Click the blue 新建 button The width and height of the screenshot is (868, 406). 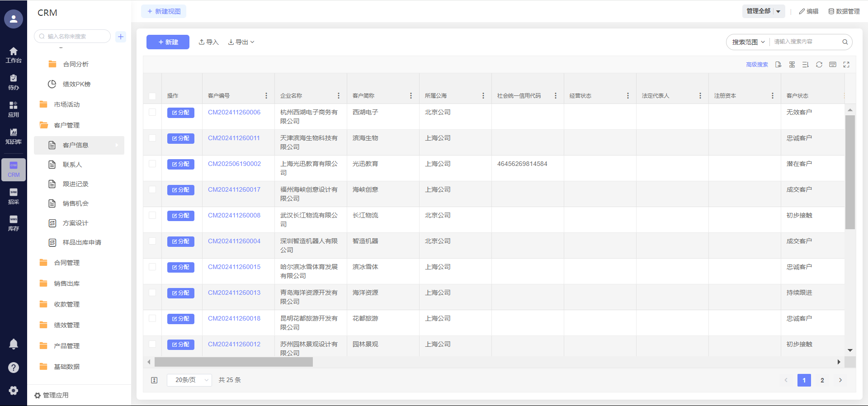pyautogui.click(x=168, y=42)
